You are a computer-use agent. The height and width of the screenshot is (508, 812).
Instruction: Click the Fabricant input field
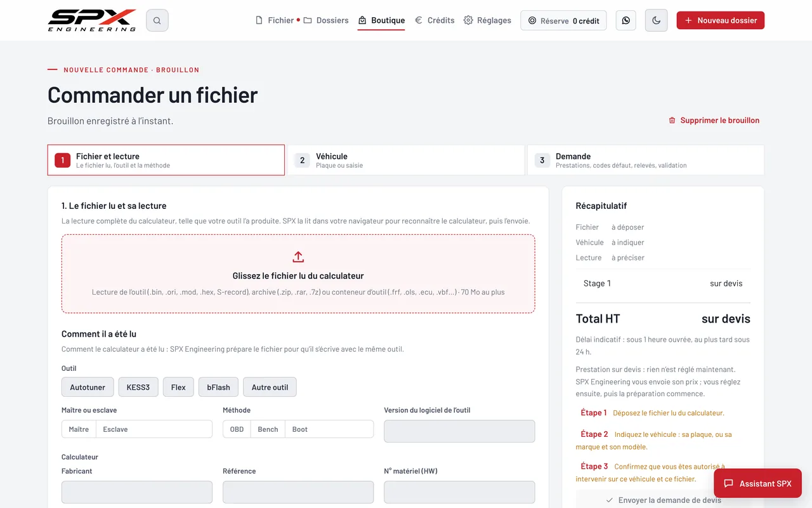[x=137, y=492]
